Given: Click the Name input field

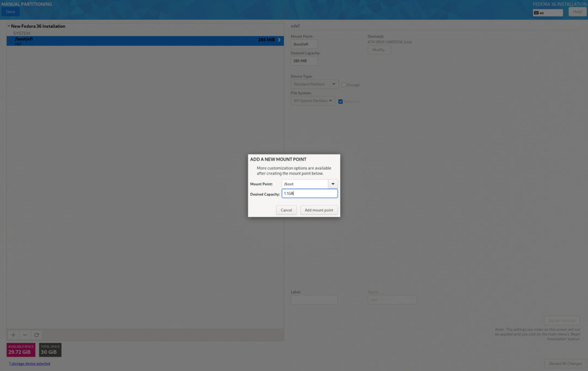Looking at the screenshot, I should 392,299.
